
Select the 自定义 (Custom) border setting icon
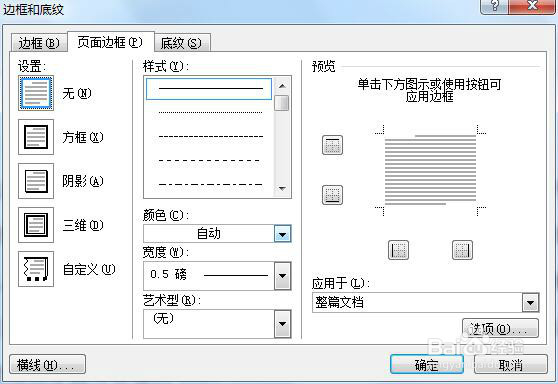tap(36, 269)
